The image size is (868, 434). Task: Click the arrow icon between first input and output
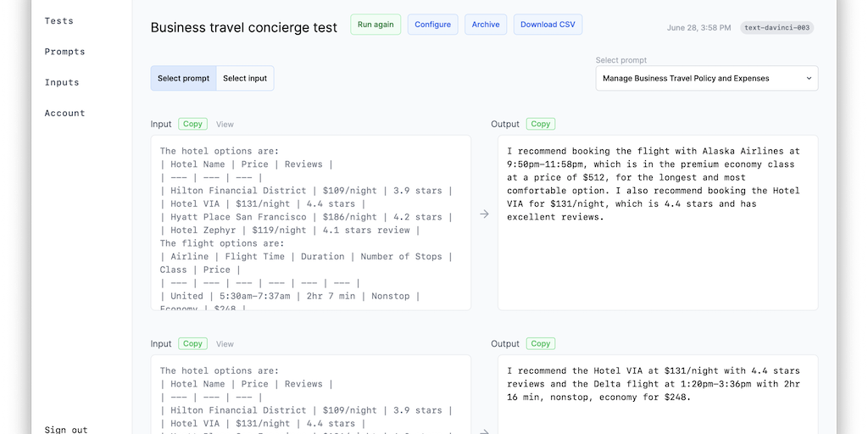tap(484, 214)
